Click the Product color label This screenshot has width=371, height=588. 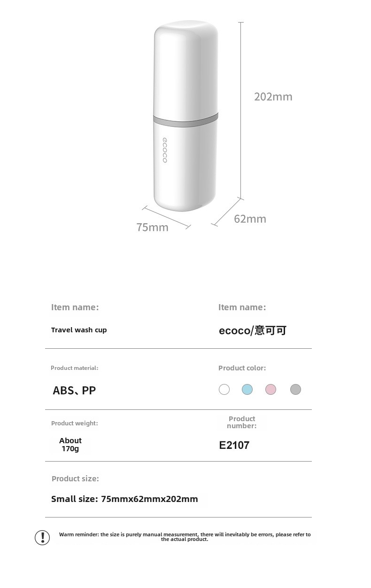click(242, 368)
